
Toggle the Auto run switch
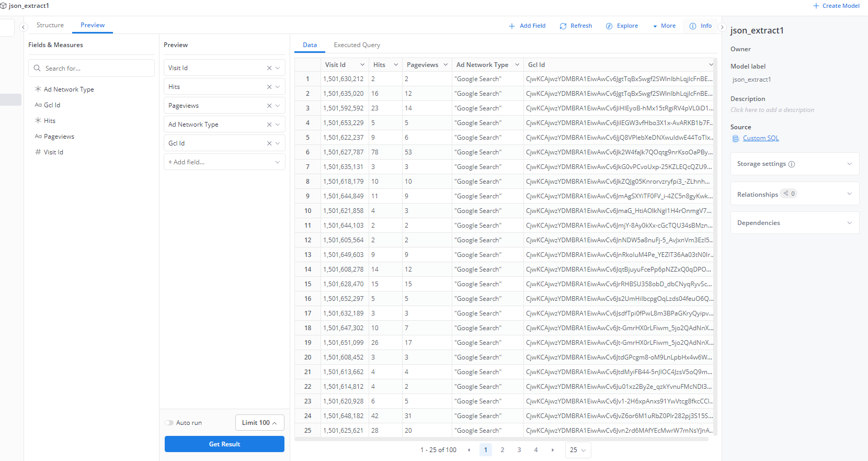[169, 423]
